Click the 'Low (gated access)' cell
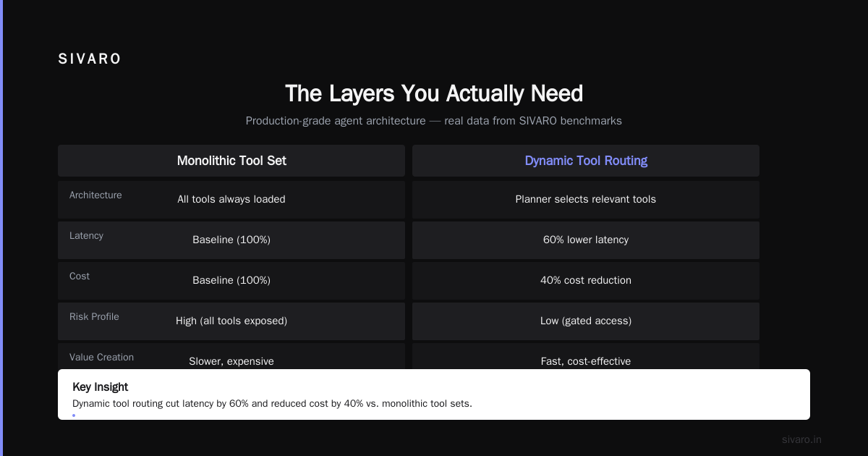Screen dimensions: 868x456 (586, 321)
